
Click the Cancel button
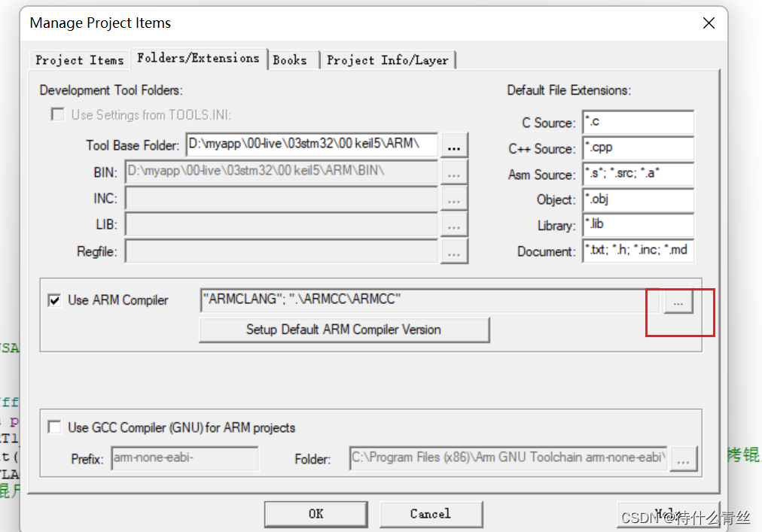431,514
